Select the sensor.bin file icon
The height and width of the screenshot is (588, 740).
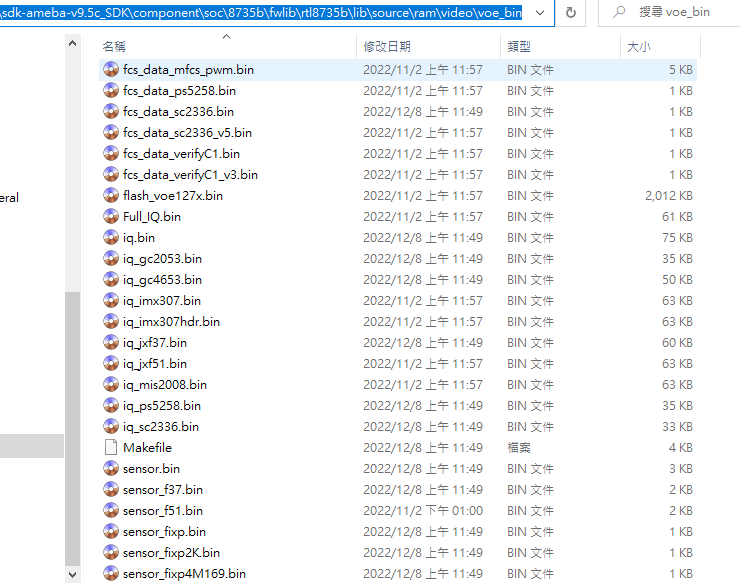click(x=111, y=469)
